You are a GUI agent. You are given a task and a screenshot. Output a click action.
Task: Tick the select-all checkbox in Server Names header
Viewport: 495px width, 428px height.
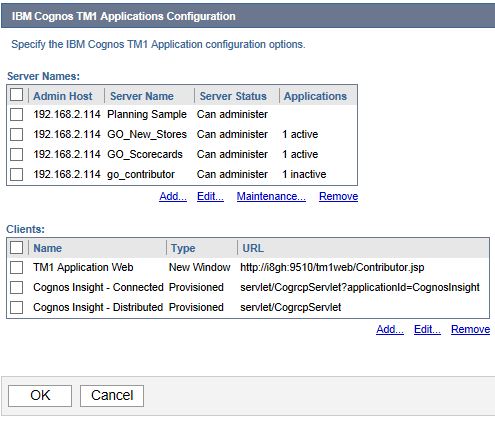[16, 95]
